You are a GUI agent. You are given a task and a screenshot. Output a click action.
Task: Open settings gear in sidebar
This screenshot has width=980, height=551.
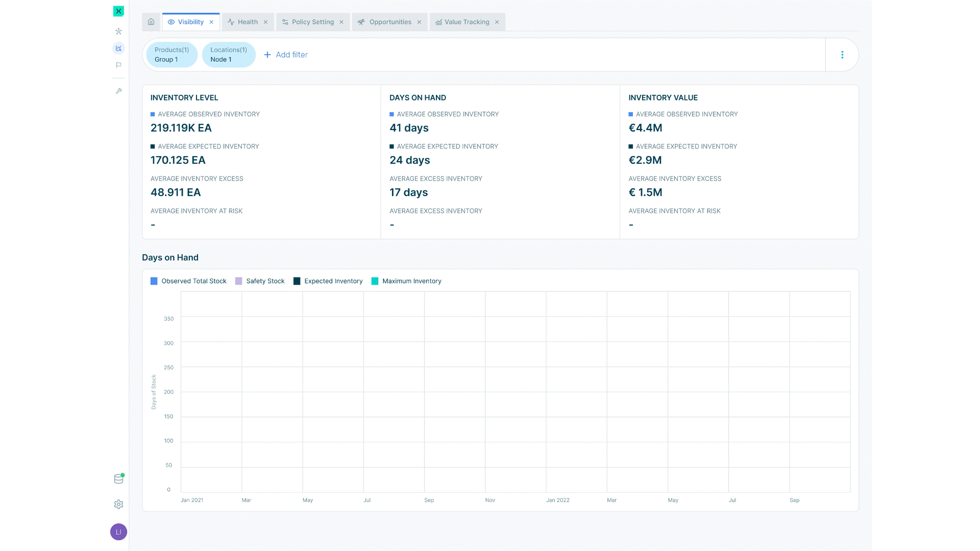[x=118, y=504]
